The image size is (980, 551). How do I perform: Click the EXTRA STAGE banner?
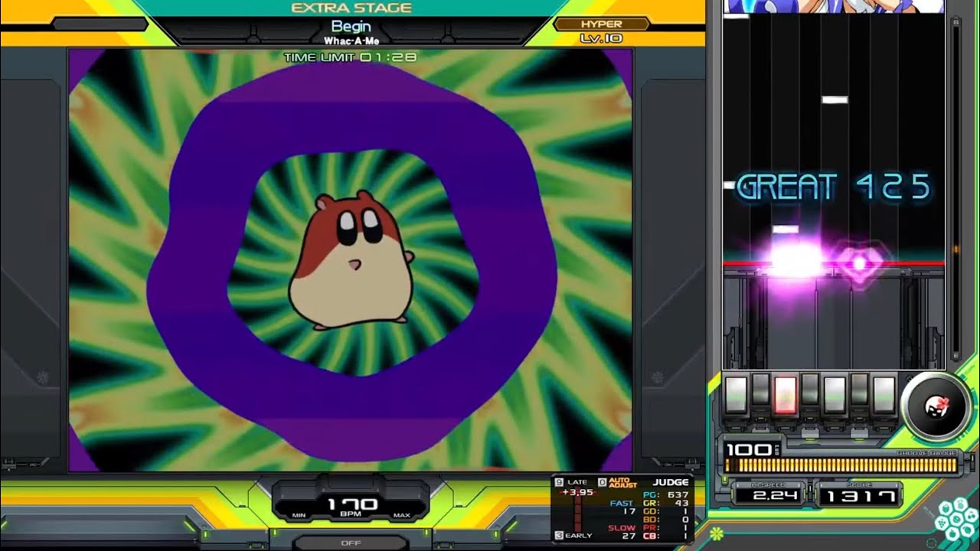coord(351,8)
